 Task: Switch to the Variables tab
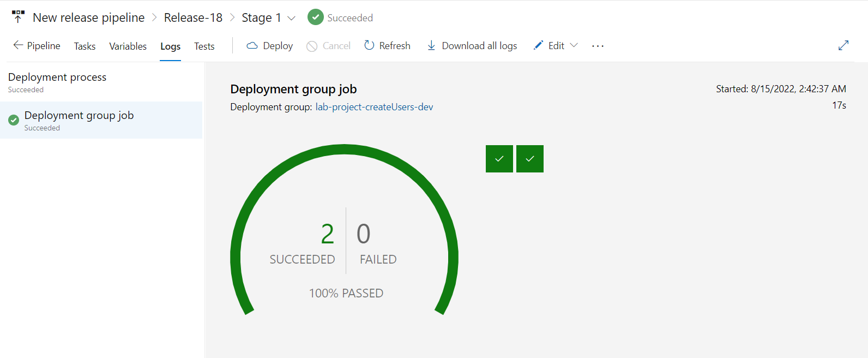pos(128,46)
